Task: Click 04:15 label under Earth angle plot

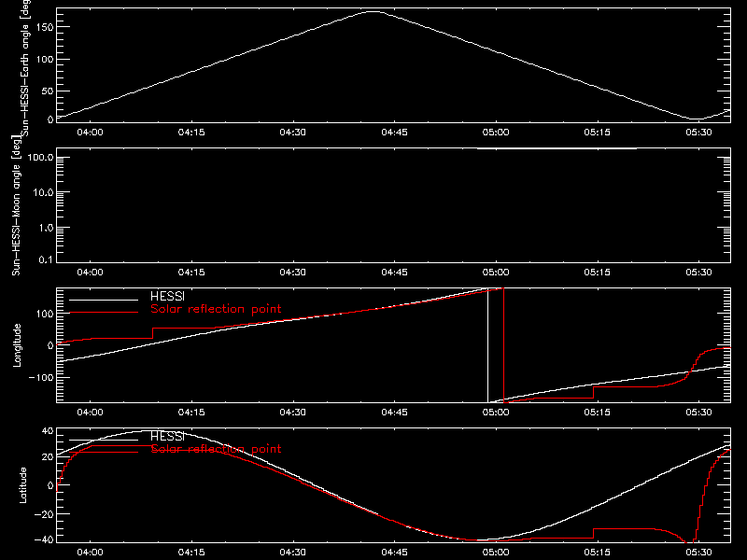Action: pyautogui.click(x=191, y=132)
